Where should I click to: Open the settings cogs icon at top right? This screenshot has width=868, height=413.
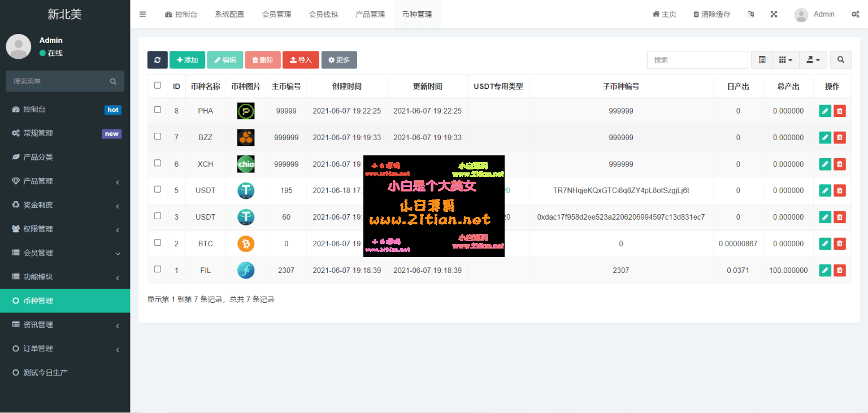click(856, 14)
